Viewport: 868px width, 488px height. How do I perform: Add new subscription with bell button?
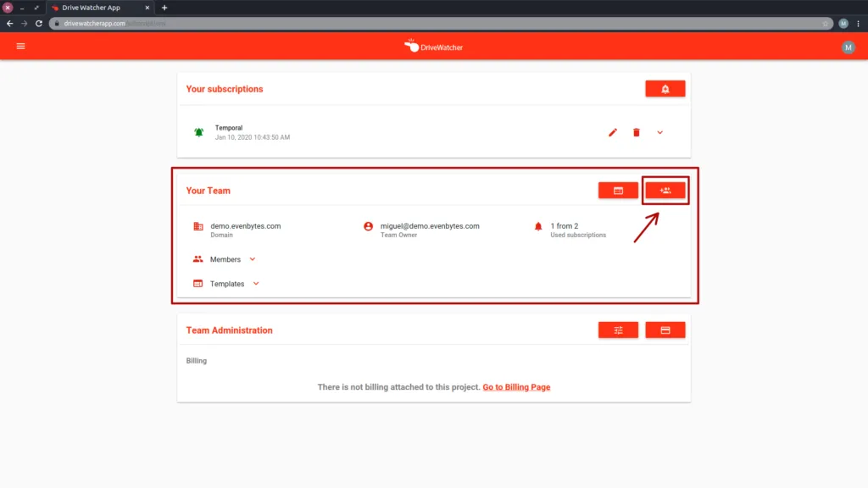[x=665, y=89]
